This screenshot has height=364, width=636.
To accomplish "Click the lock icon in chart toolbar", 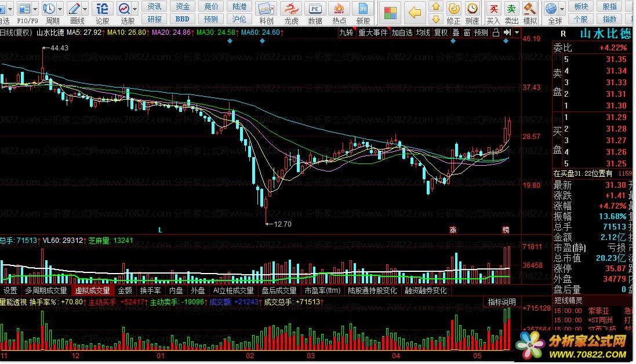I will (496, 32).
